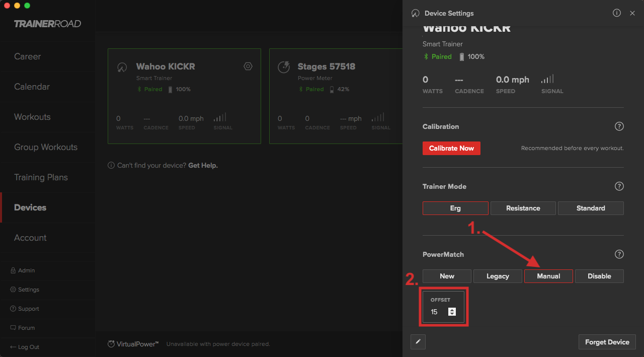Viewport: 644px width, 357px height.
Task: Click the info icon beside Can't find your device
Action: tap(111, 165)
